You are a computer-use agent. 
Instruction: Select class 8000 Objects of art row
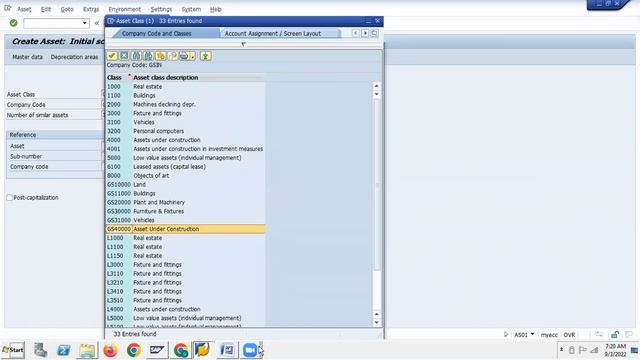point(185,176)
